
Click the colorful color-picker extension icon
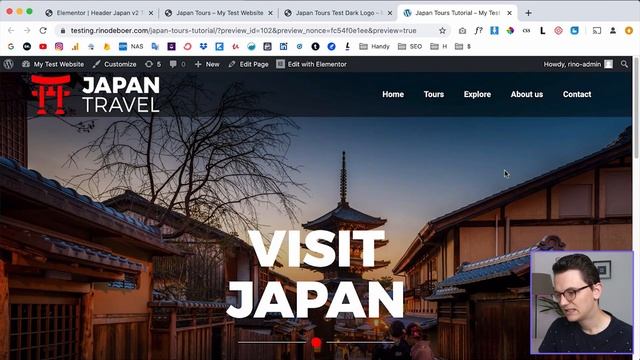(510, 31)
